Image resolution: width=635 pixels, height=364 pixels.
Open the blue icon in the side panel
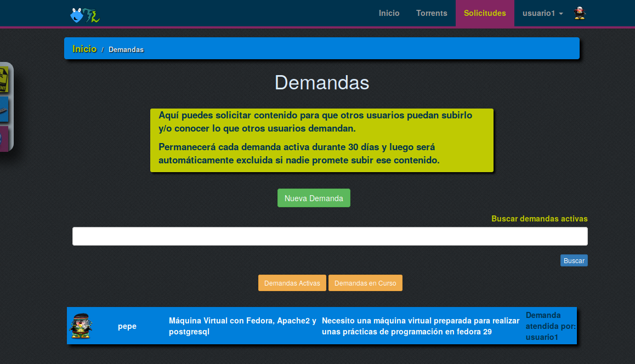click(4, 109)
